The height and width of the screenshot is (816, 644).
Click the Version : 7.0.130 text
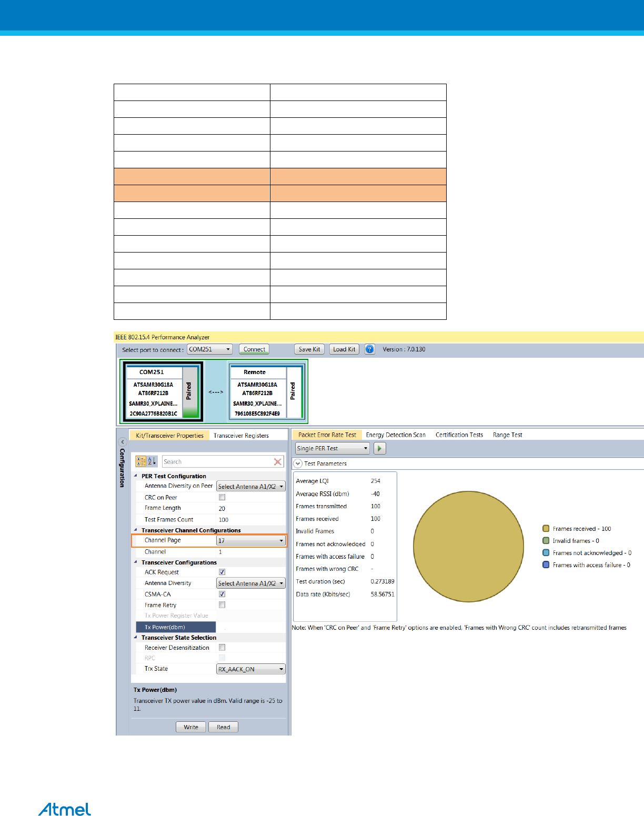pos(404,349)
